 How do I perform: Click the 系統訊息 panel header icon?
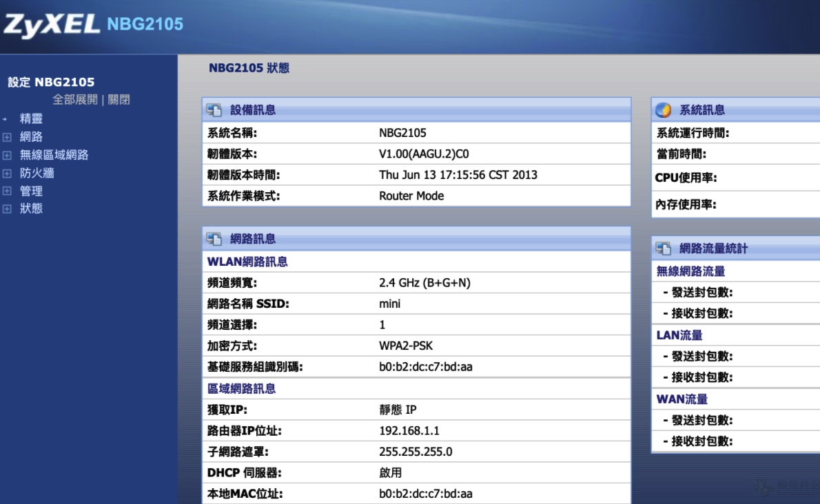(664, 110)
